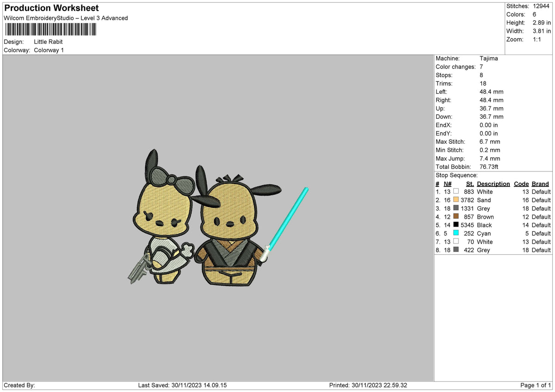Click the 'Description' column header
The image size is (555, 392).
[x=493, y=184]
